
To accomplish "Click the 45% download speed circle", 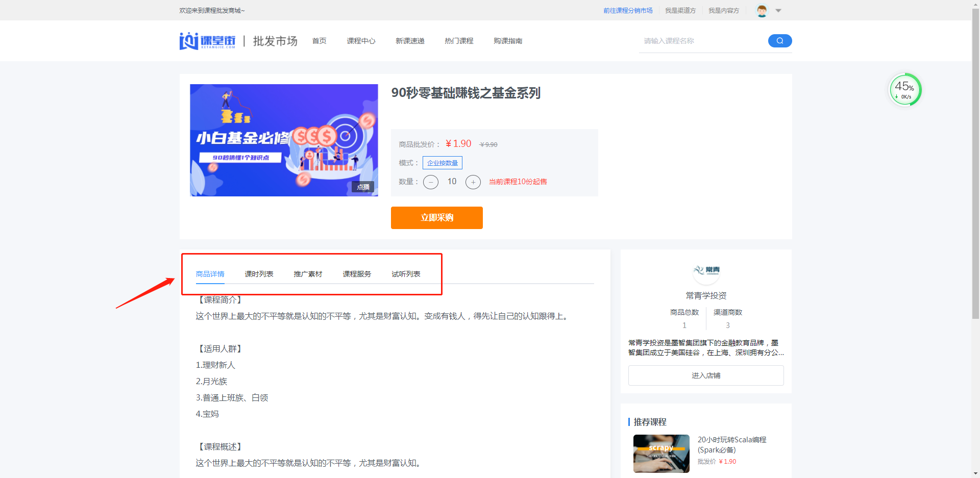I will pos(904,89).
